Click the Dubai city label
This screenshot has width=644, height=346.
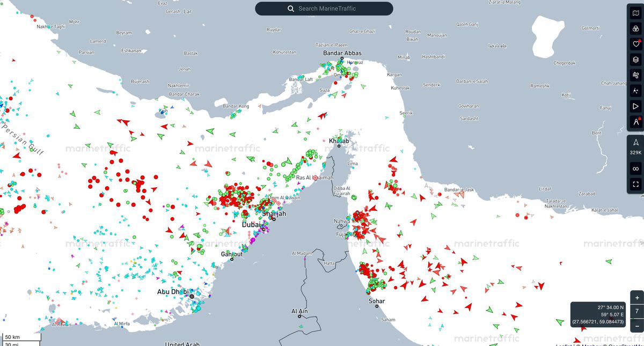(x=251, y=225)
